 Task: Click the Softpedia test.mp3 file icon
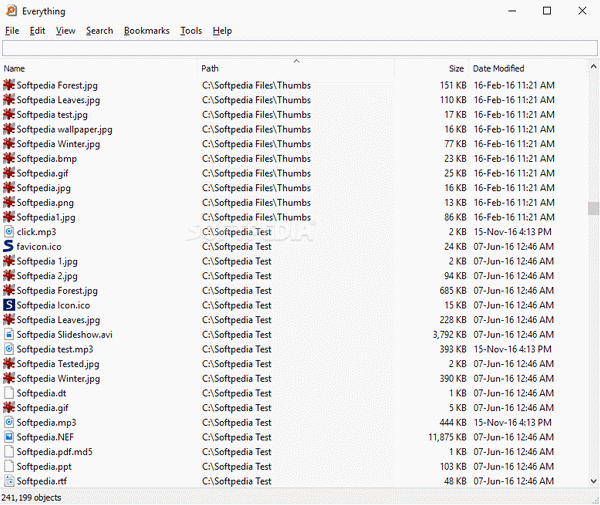coord(9,349)
